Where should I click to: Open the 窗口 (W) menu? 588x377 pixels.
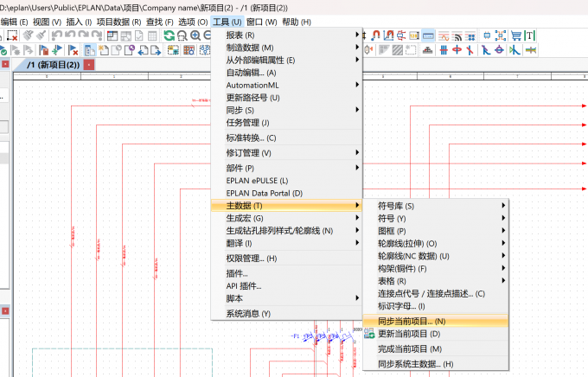pos(262,22)
